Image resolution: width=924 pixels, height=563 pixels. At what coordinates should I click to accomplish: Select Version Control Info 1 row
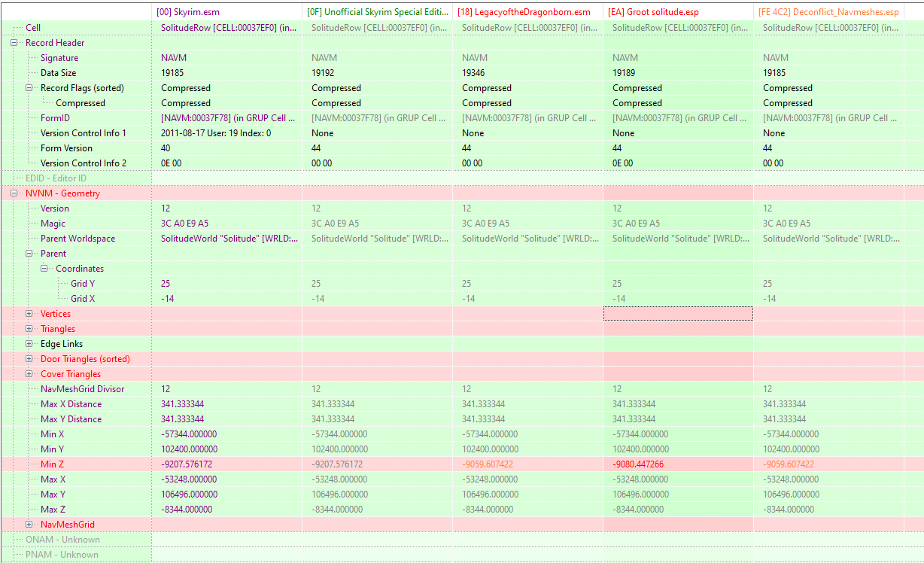[x=84, y=133]
